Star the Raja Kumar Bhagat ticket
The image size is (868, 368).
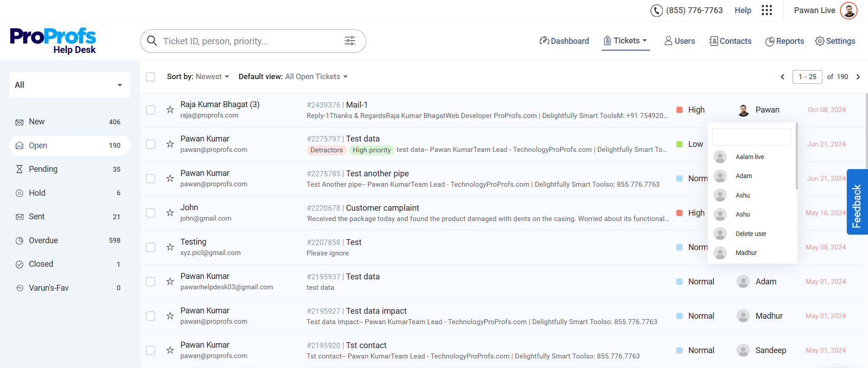pos(170,110)
